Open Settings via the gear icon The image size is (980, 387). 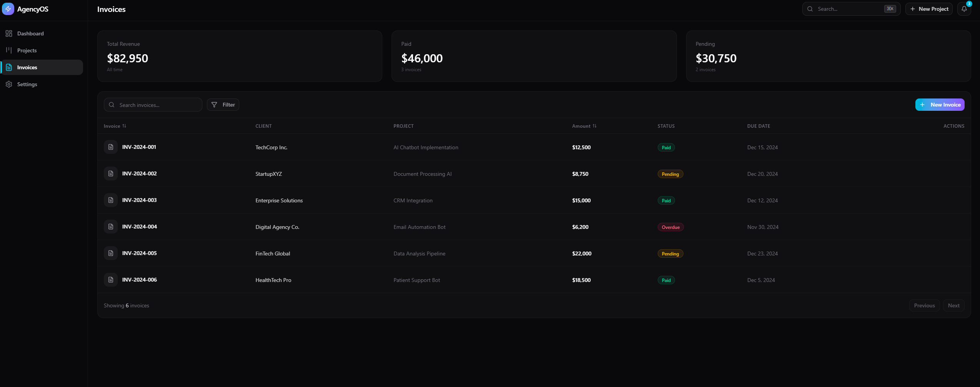point(9,84)
